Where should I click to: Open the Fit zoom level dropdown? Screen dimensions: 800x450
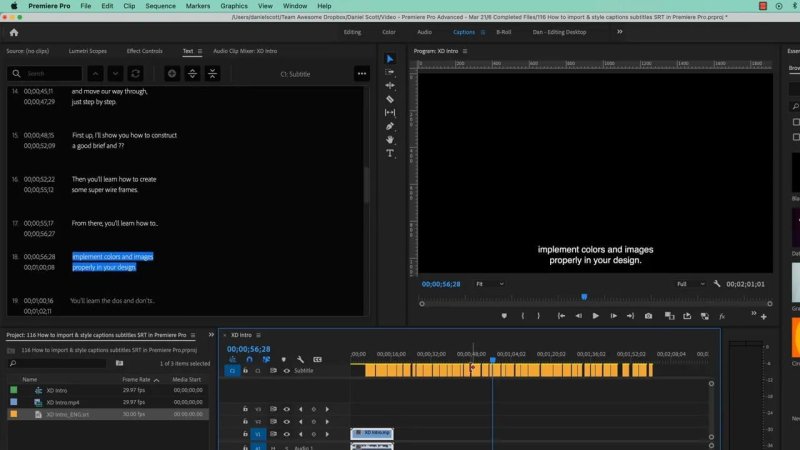coord(490,284)
